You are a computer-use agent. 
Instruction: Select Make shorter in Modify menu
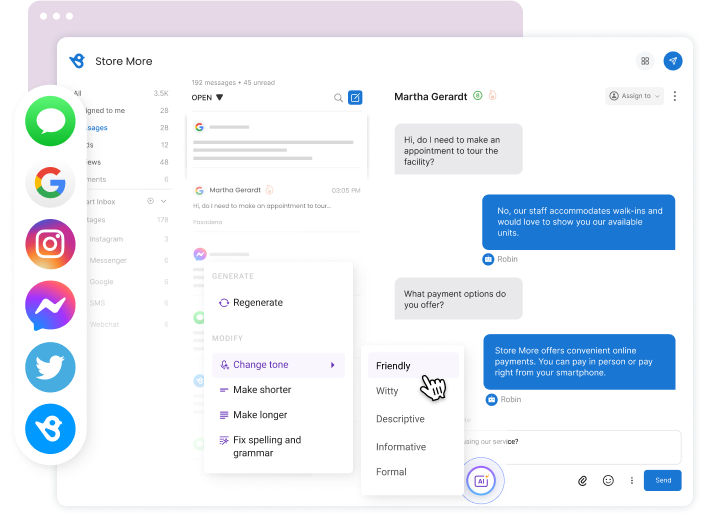[262, 390]
